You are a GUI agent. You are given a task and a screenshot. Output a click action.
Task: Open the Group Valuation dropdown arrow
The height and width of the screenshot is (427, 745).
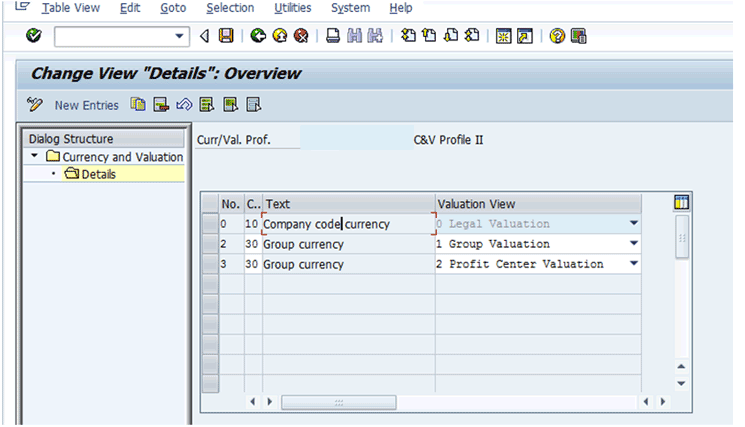[x=633, y=244]
